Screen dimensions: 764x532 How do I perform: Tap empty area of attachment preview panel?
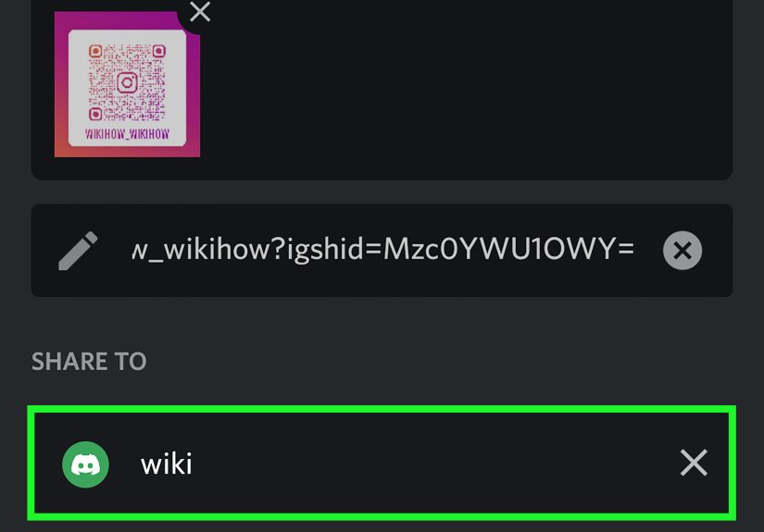pyautogui.click(x=463, y=88)
